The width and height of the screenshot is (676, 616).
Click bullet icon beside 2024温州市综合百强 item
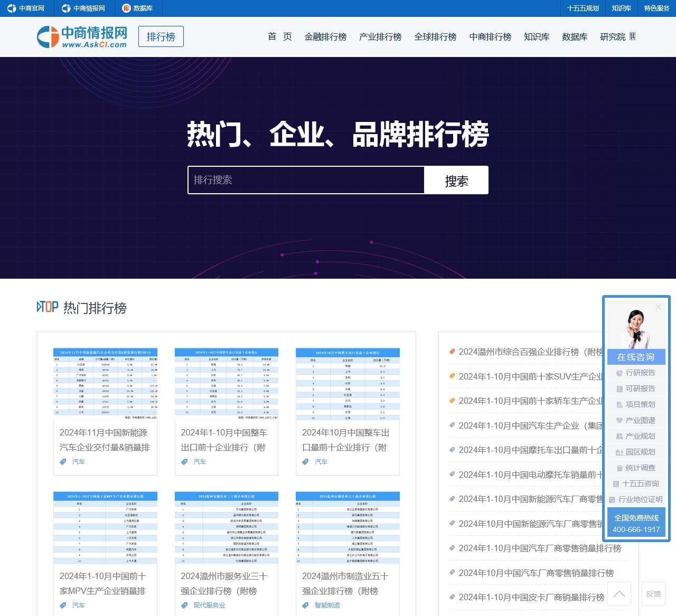pos(452,352)
